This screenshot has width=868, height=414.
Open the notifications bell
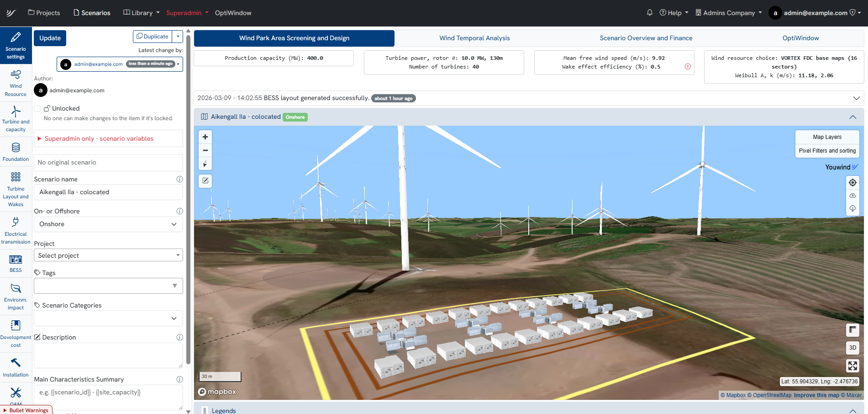649,13
